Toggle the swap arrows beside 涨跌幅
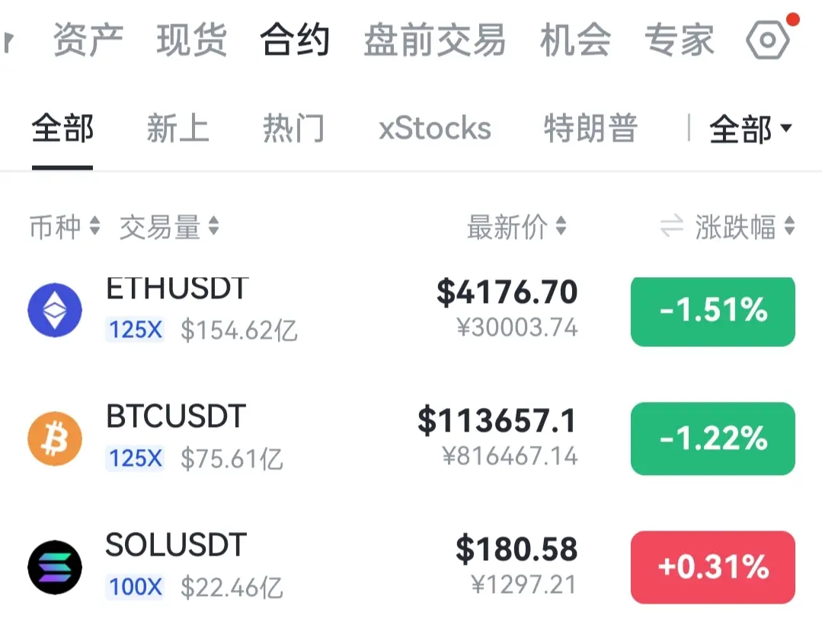Screen dimensions: 822x644 pos(672,226)
